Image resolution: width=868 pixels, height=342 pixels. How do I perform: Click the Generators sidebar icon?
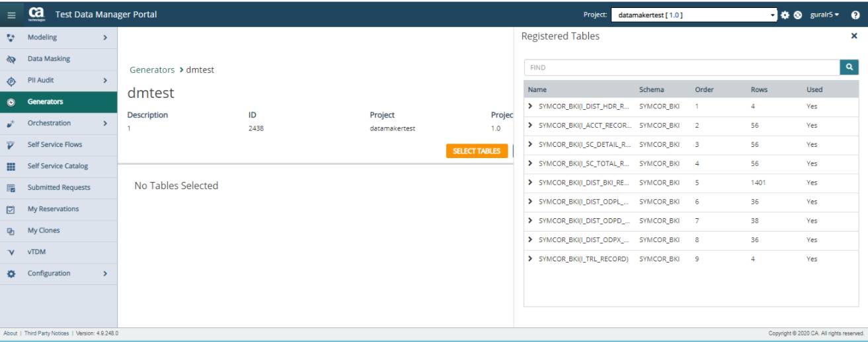(11, 102)
